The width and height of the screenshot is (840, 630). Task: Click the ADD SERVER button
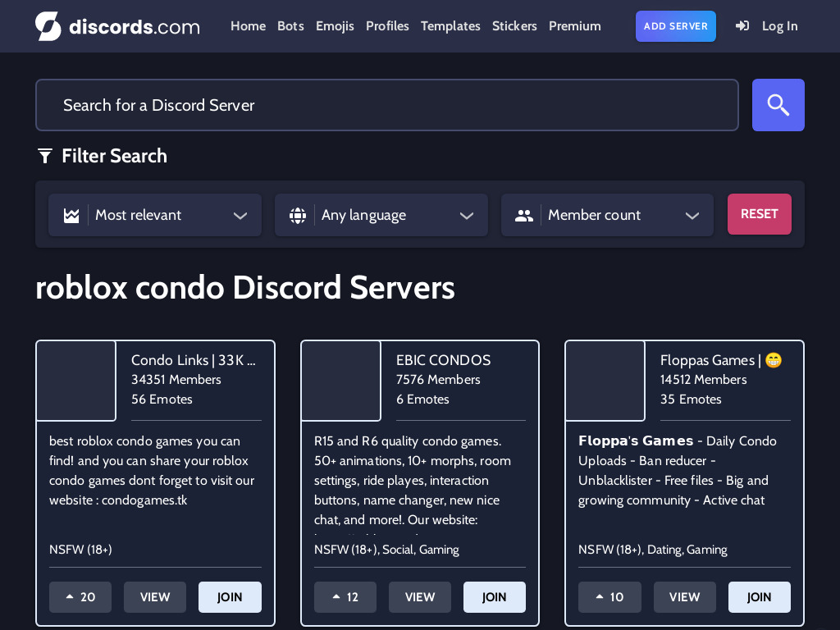675,25
